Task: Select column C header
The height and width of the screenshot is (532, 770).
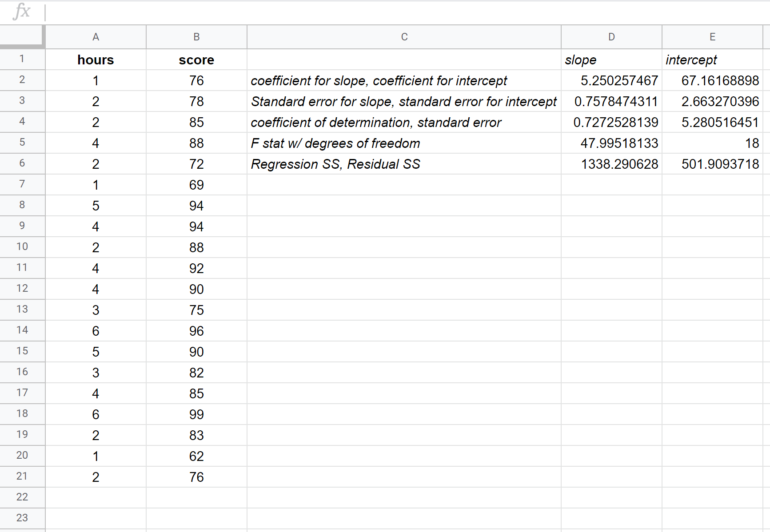Action: (404, 37)
